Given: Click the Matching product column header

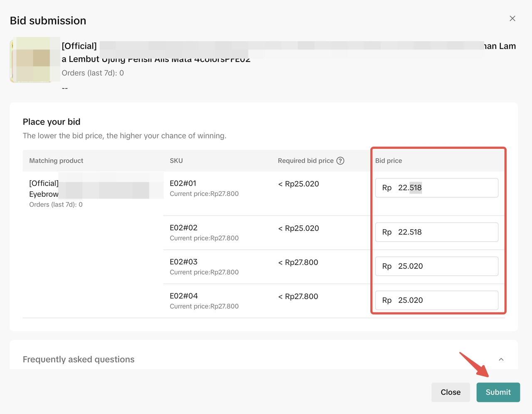Looking at the screenshot, I should (x=56, y=161).
